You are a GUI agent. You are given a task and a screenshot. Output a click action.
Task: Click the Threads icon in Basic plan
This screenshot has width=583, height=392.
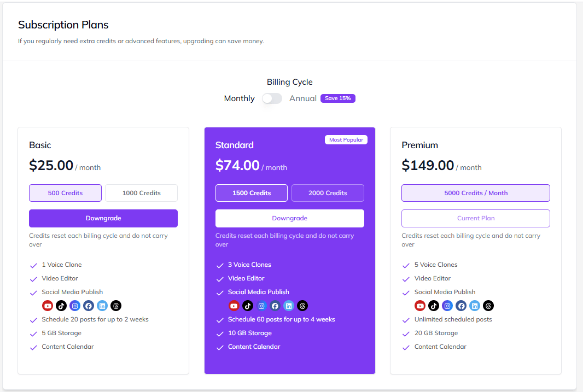(x=116, y=306)
